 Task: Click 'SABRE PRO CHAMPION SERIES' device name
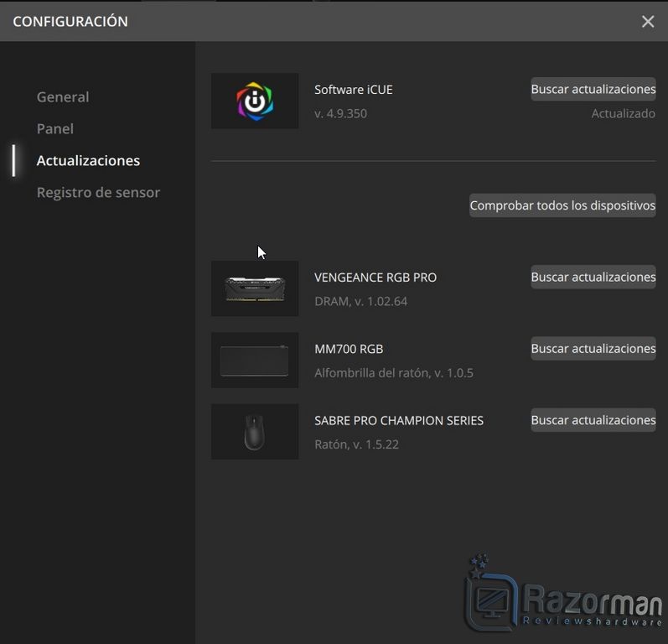pyautogui.click(x=399, y=421)
